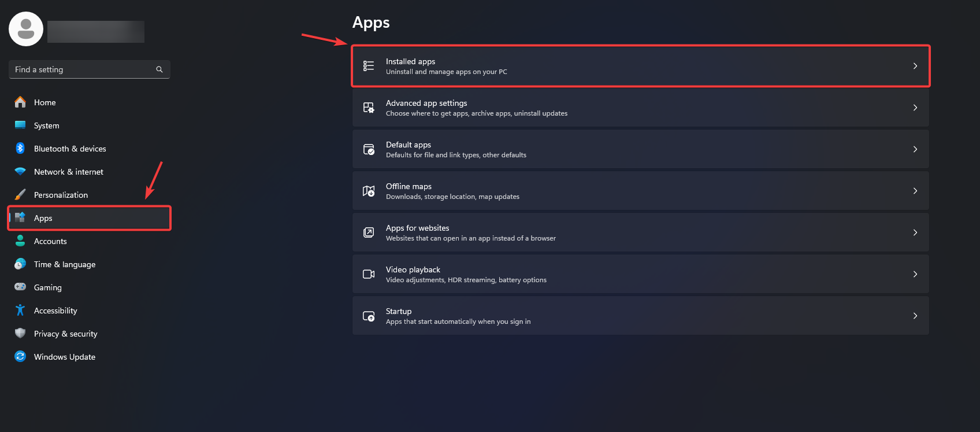The height and width of the screenshot is (432, 980).
Task: Select the Apps for websites icon
Action: (369, 232)
